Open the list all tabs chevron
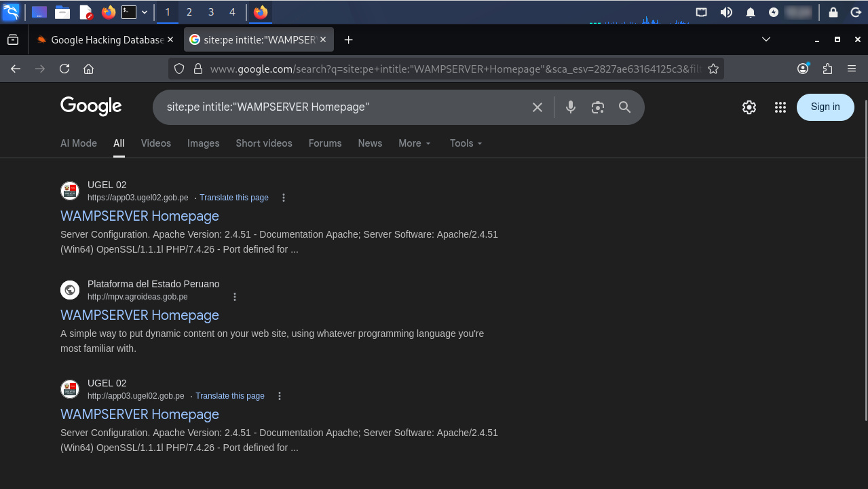The image size is (868, 489). coord(766,39)
